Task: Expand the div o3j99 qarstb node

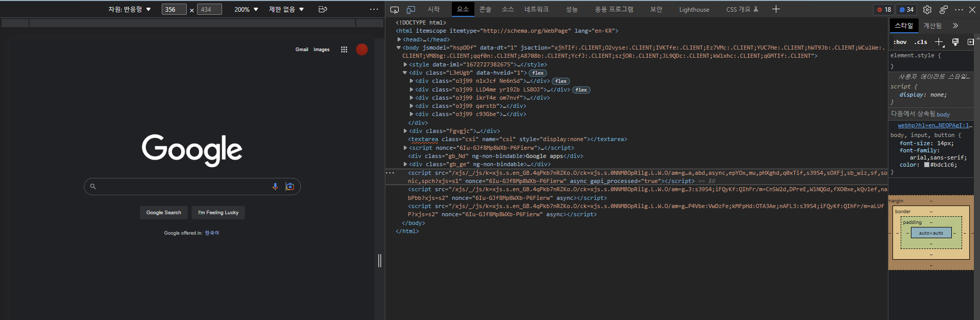Action: click(411, 106)
